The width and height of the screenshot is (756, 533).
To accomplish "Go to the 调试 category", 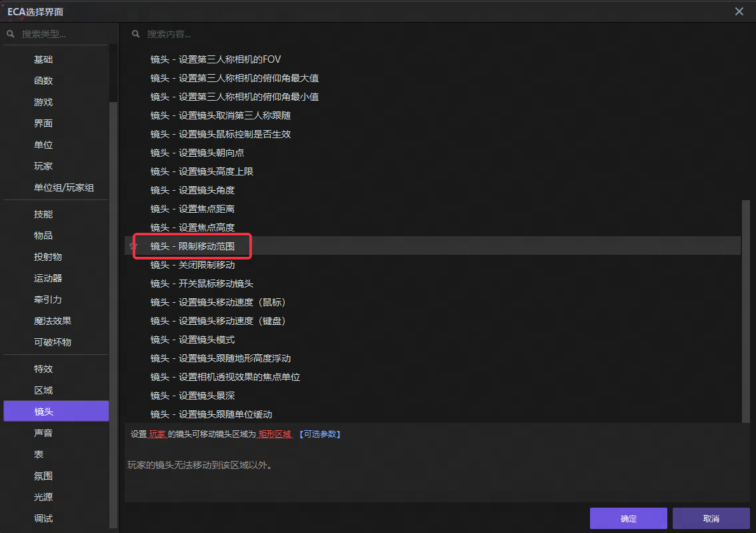I will [x=43, y=518].
